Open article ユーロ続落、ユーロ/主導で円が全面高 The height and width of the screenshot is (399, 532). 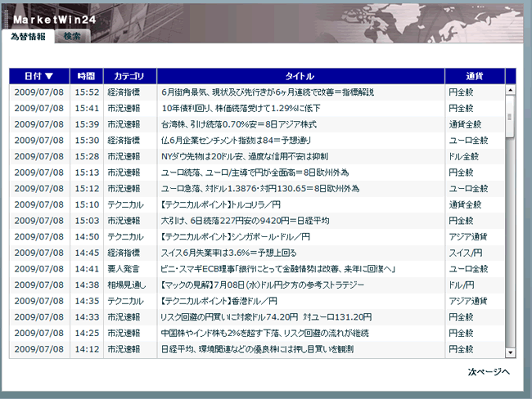[255, 173]
